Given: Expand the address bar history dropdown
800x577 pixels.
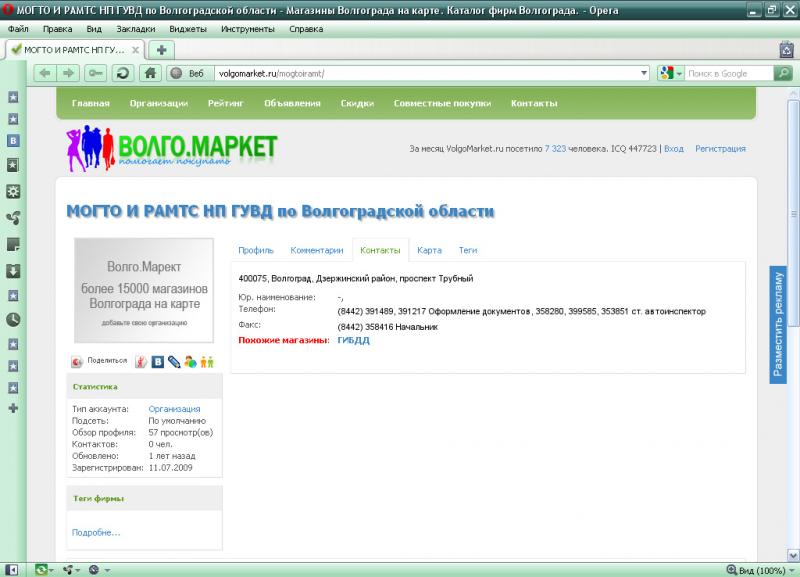Looking at the screenshot, I should pyautogui.click(x=644, y=73).
